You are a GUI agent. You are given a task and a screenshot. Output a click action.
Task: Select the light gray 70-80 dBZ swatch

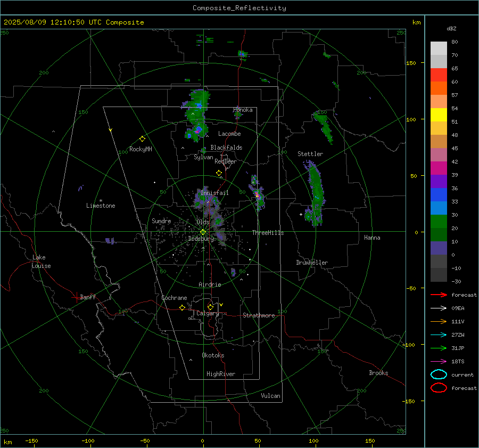[439, 48]
